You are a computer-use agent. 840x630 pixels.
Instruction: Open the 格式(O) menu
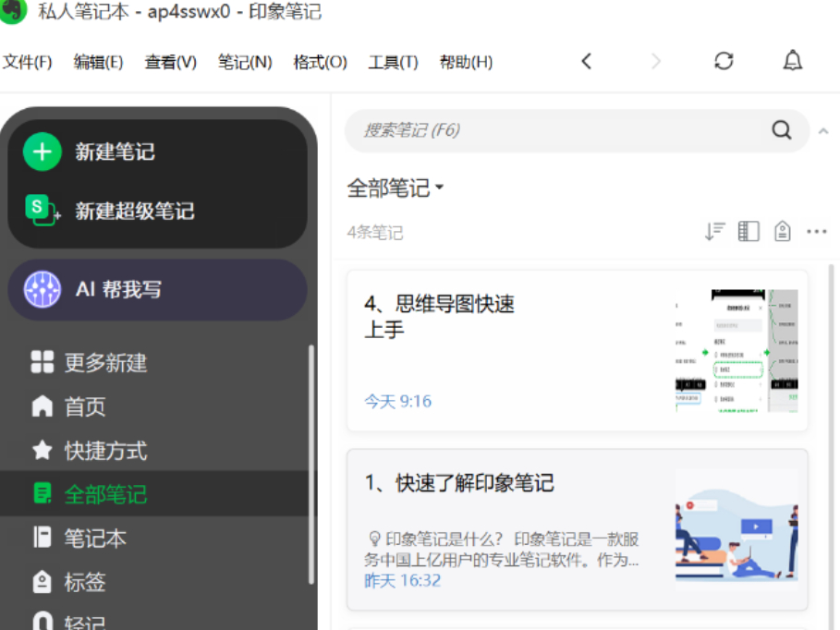pyautogui.click(x=321, y=62)
